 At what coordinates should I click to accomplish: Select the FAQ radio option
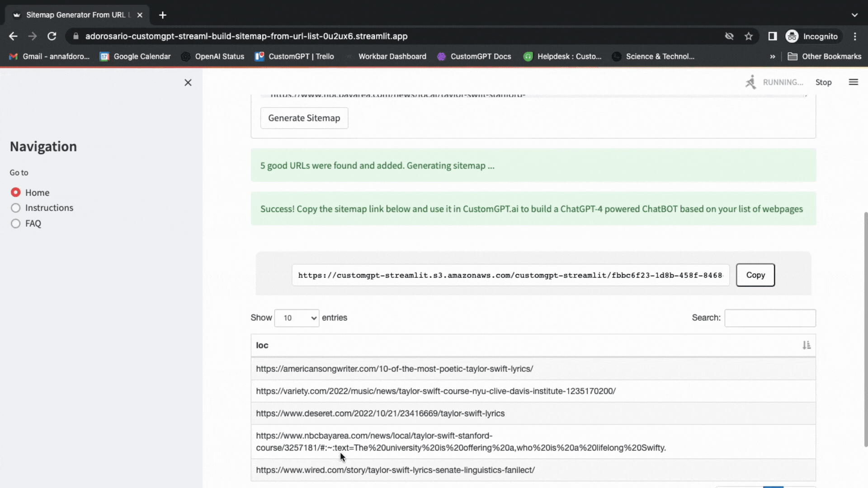point(16,224)
